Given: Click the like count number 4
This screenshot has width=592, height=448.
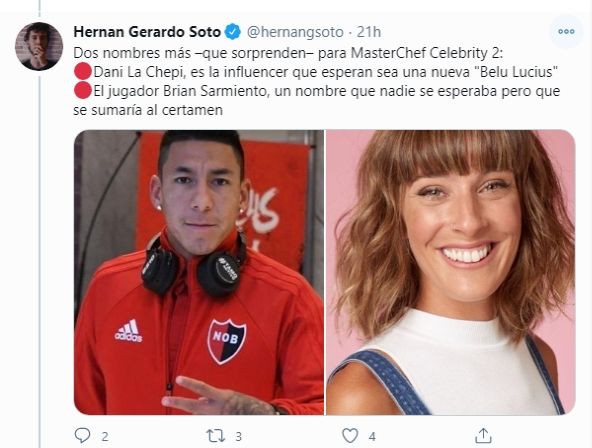Looking at the screenshot, I should 372,437.
